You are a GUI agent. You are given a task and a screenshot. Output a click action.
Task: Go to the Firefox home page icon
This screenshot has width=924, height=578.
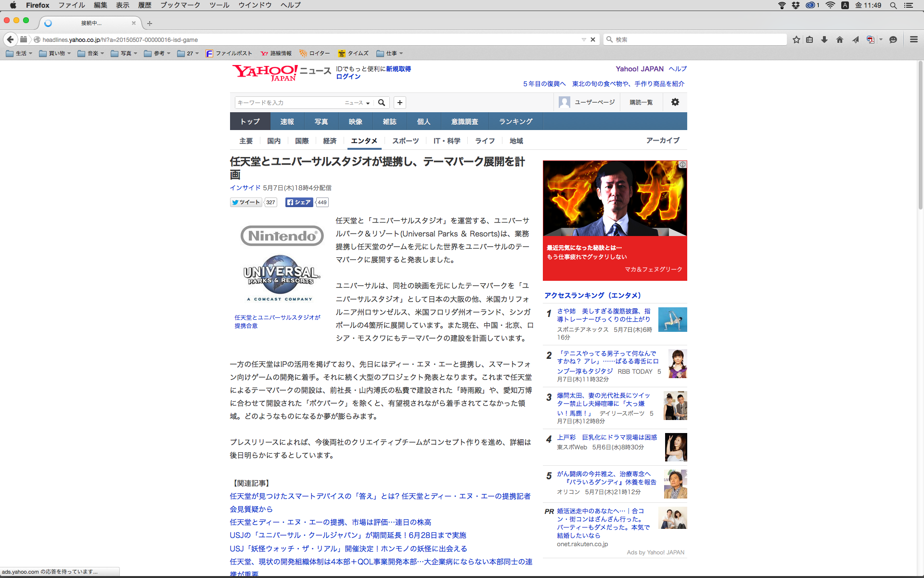pos(840,39)
